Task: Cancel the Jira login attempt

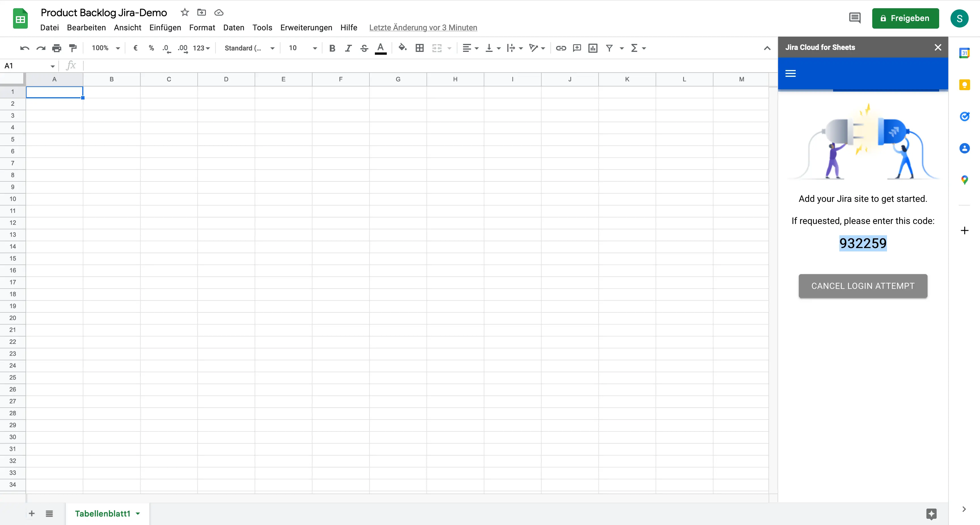Action: coord(863,286)
